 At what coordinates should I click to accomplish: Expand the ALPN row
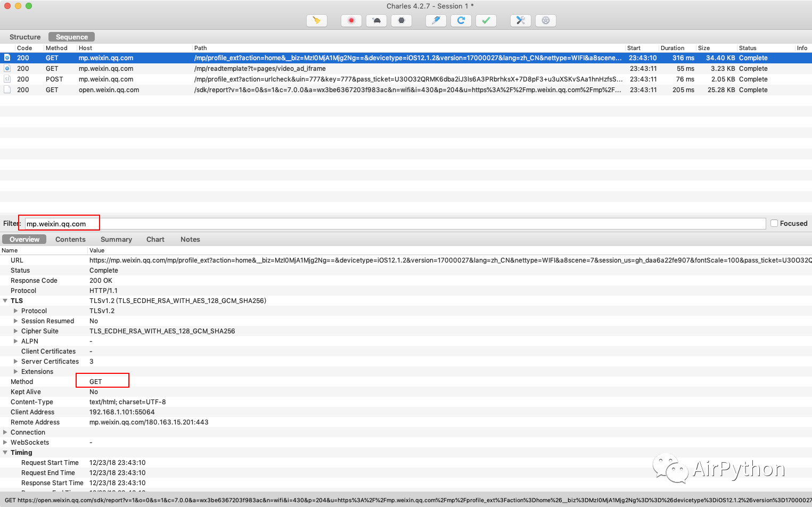coord(16,341)
